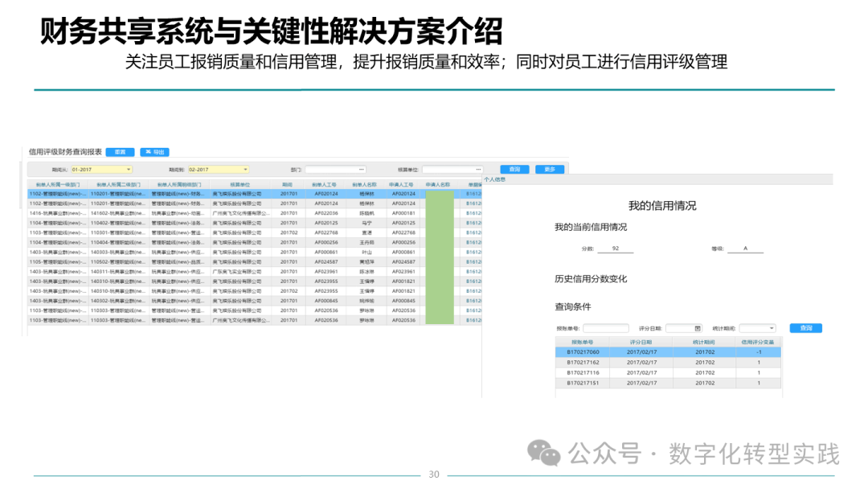Click the 评分日期 column header in credit table
The image size is (868, 489).
tap(641, 343)
